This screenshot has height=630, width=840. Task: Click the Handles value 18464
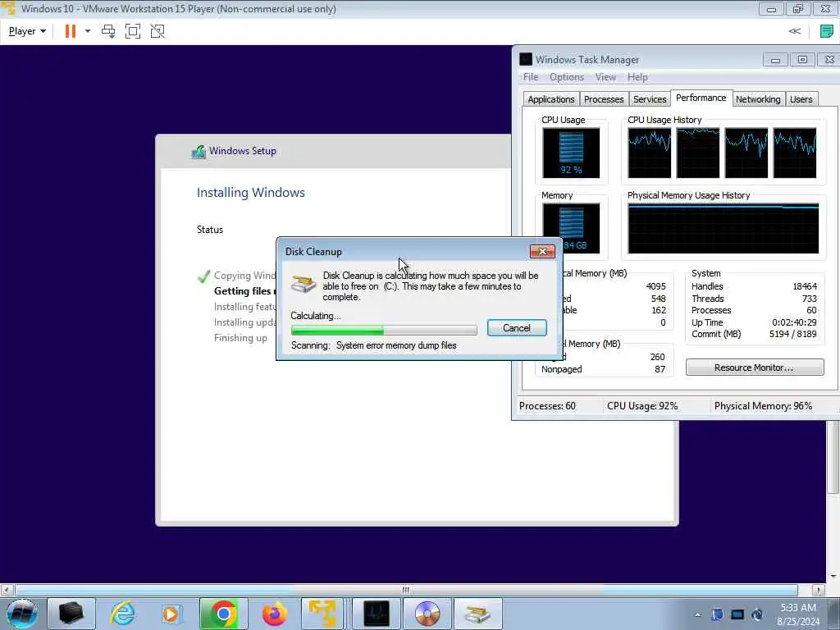click(805, 286)
